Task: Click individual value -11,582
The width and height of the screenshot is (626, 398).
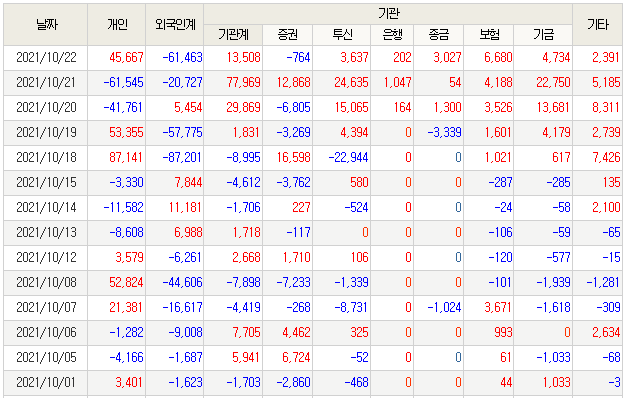Action: point(123,208)
